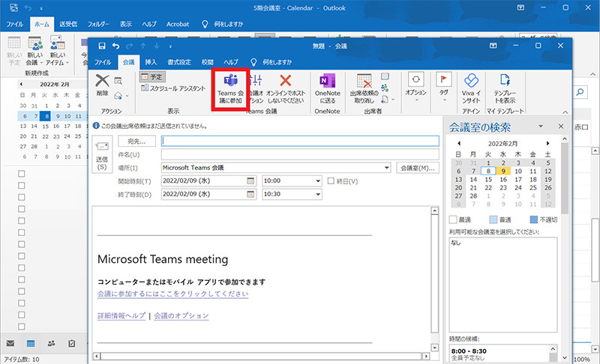The image size is (600, 364).
Task: Open Send/Receive tab in Outlook main window
Action: [68, 24]
